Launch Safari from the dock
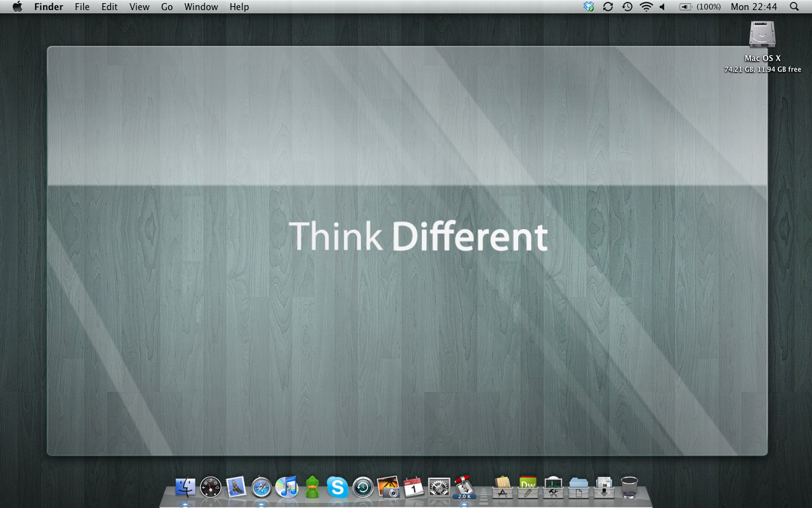The height and width of the screenshot is (508, 812). pyautogui.click(x=261, y=488)
